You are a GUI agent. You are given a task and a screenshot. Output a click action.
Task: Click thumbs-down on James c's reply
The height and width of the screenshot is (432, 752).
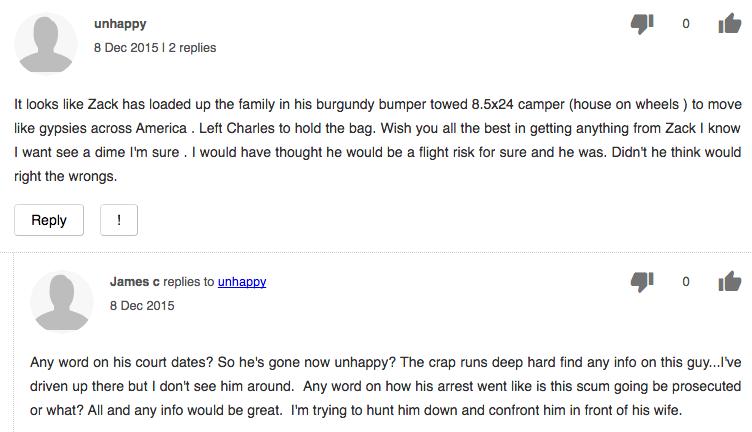click(642, 281)
